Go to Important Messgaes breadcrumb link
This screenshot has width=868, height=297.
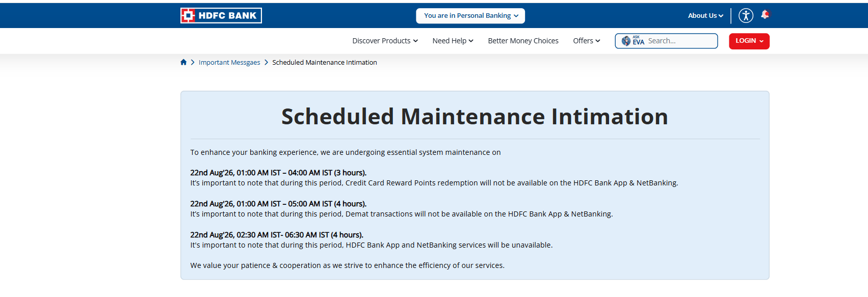point(229,62)
